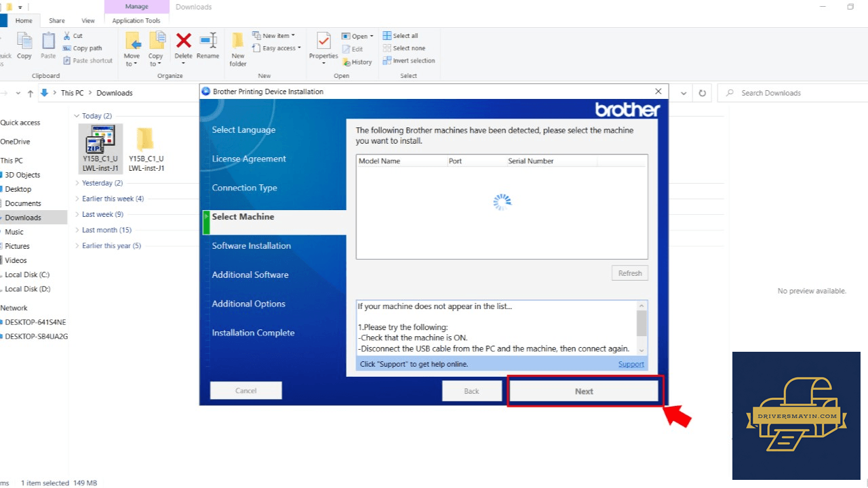The height and width of the screenshot is (488, 868).
Task: Expand the Last week (9) group
Action: (77, 214)
